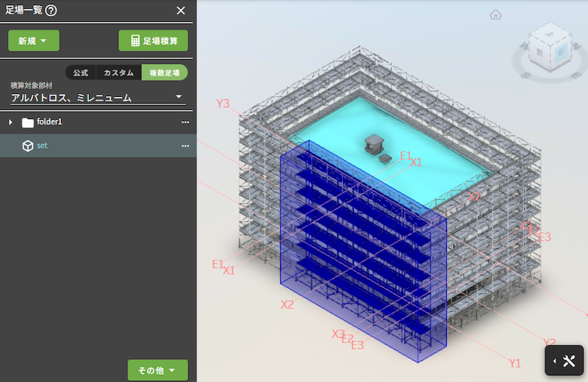
Task: Open the その他 dropdown button
Action: [x=157, y=370]
